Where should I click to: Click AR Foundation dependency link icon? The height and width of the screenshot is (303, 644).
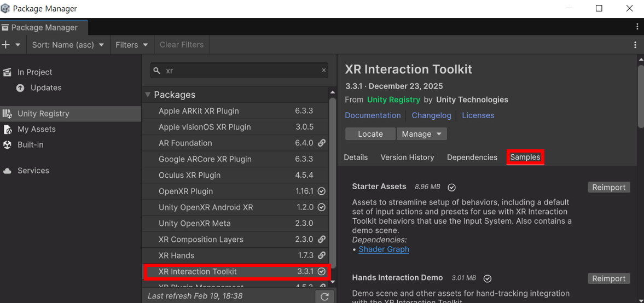coord(322,143)
